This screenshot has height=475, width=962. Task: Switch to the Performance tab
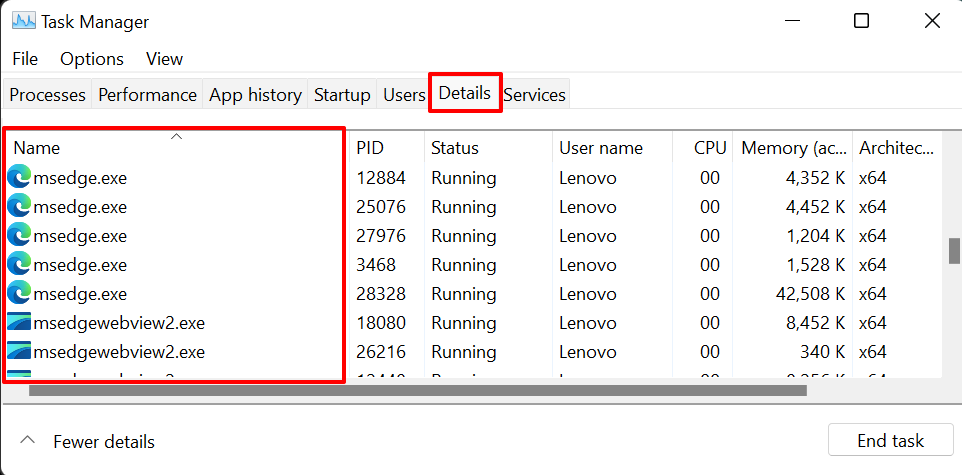point(147,95)
